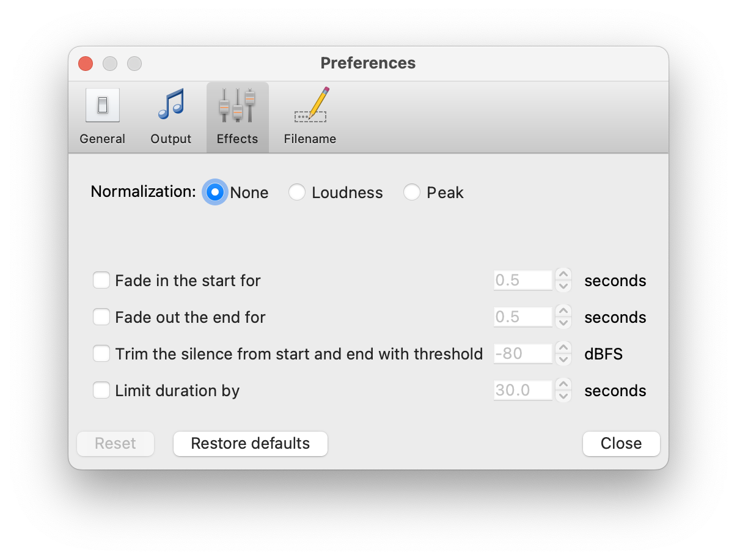
Task: Open the Filename settings tab
Action: point(310,116)
